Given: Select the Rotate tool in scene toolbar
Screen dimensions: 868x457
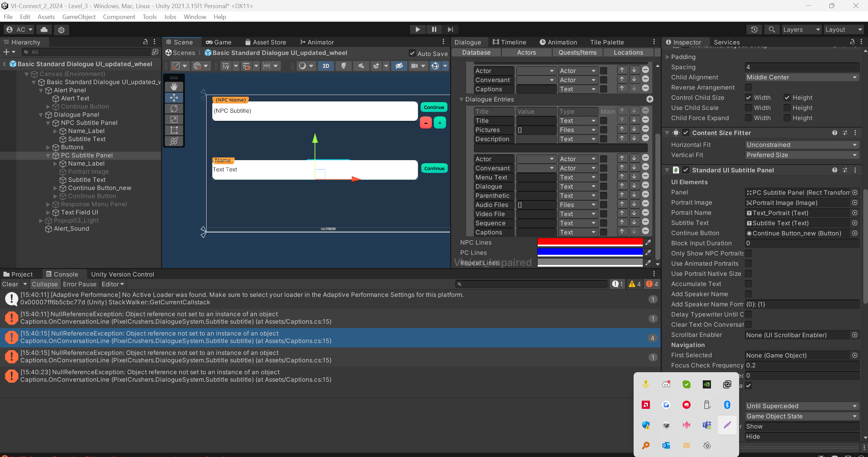Looking at the screenshot, I should (x=174, y=109).
